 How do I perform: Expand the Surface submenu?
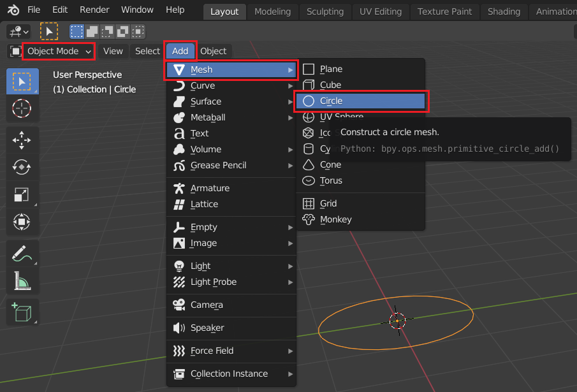point(231,101)
